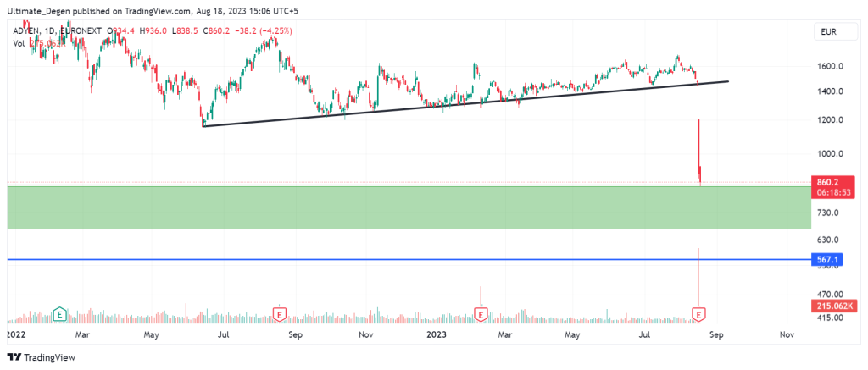
Task: Click the low value L838.5
Action: pos(186,31)
